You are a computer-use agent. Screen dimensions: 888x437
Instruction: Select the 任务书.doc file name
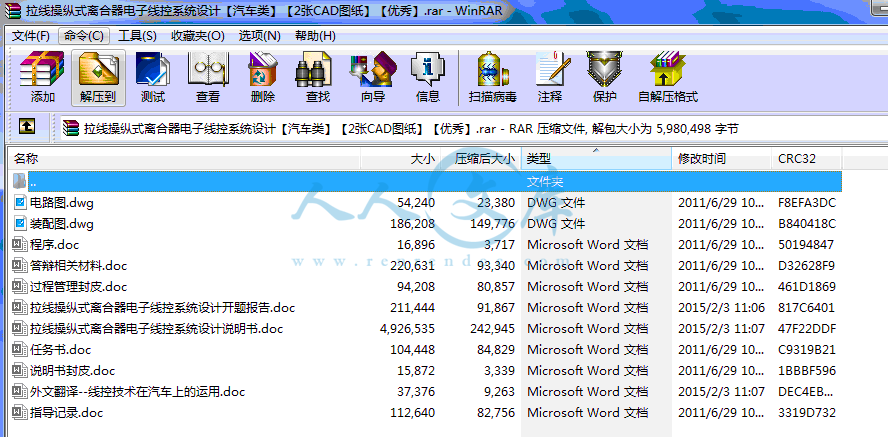point(61,350)
